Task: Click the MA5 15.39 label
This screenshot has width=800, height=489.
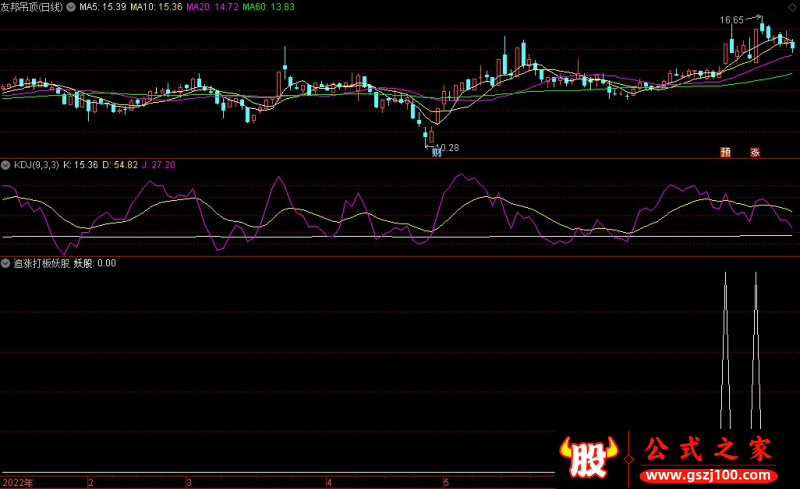Action: (103, 7)
